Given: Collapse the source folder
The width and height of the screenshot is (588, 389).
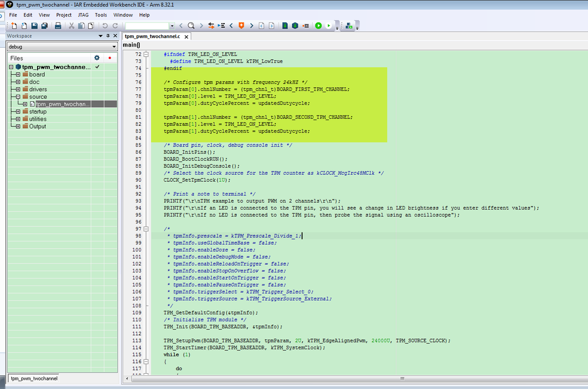Looking at the screenshot, I should (x=18, y=97).
